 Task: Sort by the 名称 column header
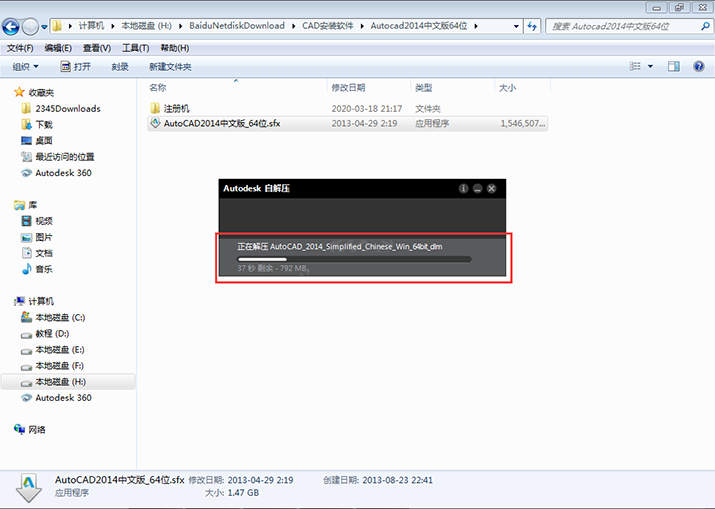[x=236, y=87]
